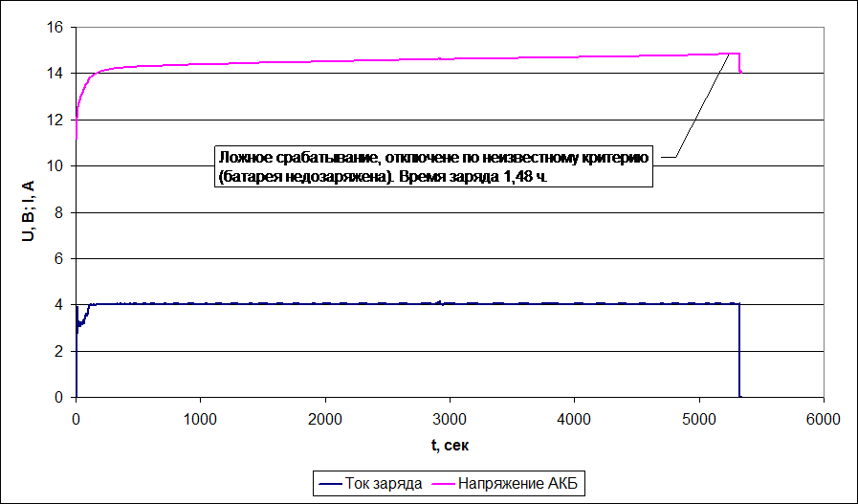Image resolution: width=858 pixels, height=504 pixels.
Task: Click y-axis label 16
Action: click(56, 28)
